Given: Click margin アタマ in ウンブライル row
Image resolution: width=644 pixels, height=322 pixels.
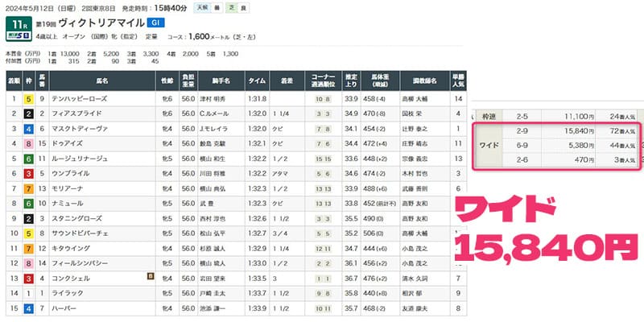Looking at the screenshot, I should (281, 173).
